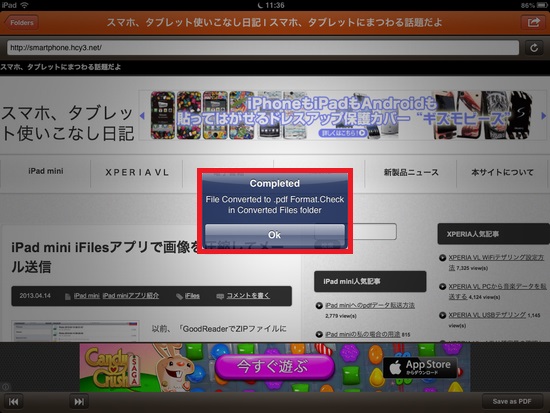Focus the URL address field
The image size is (550, 413).
coord(263,48)
